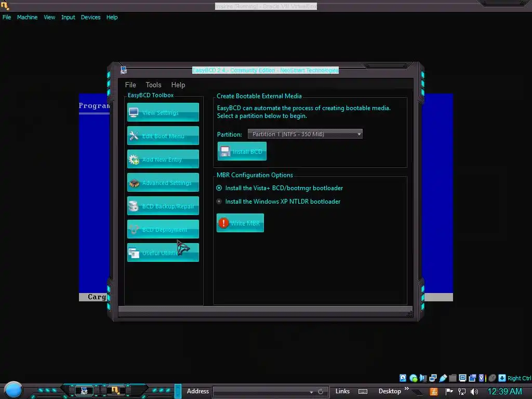The width and height of the screenshot is (532, 399).
Task: Click the Write MBR button
Action: tap(240, 223)
